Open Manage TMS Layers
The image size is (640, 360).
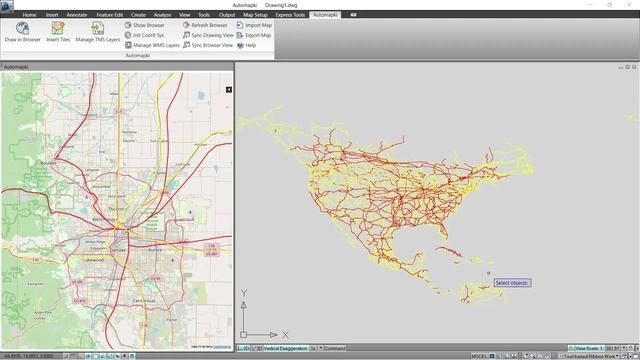coord(98,32)
